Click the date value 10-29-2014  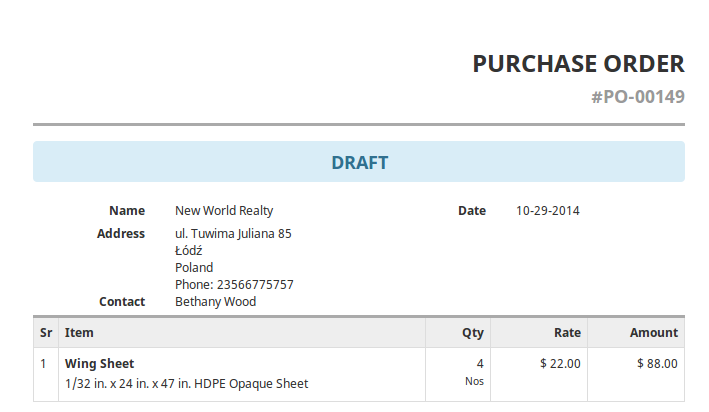[x=548, y=211]
